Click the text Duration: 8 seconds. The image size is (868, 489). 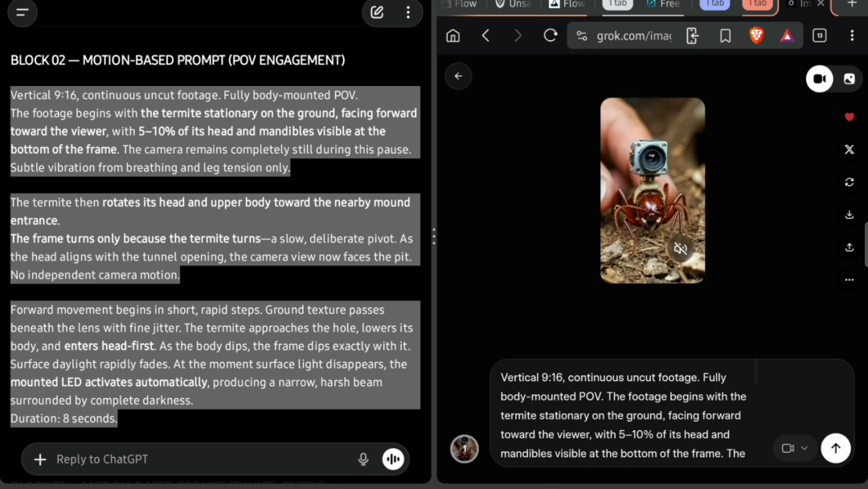pyautogui.click(x=63, y=419)
